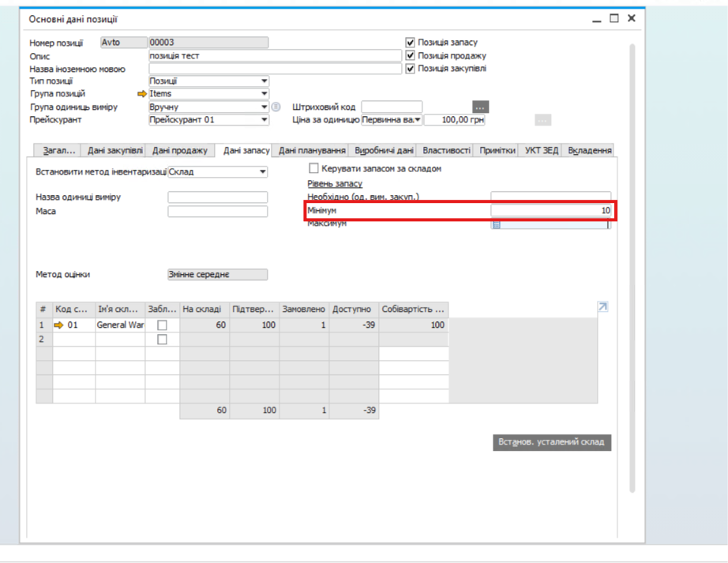Image resolution: width=728 pixels, height=563 pixels.
Task: Select the Дані запасу tab
Action: (246, 150)
